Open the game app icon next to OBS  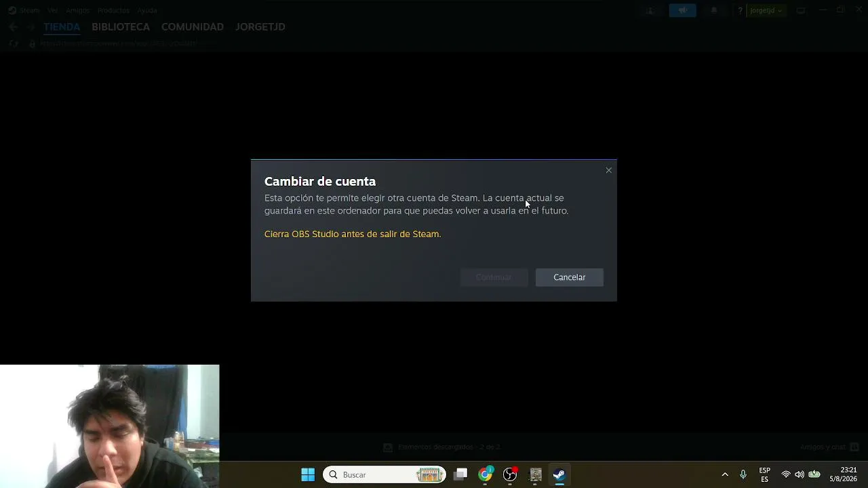pyautogui.click(x=535, y=474)
